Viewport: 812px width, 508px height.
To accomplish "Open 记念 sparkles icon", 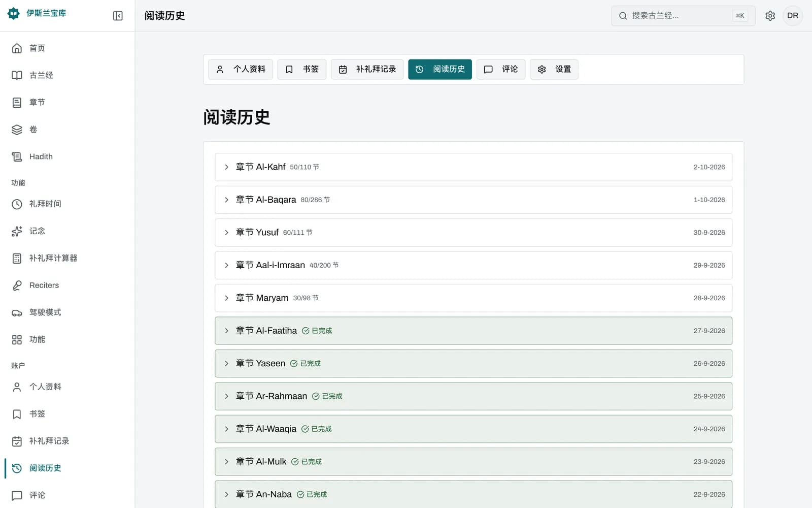I will click(x=17, y=231).
